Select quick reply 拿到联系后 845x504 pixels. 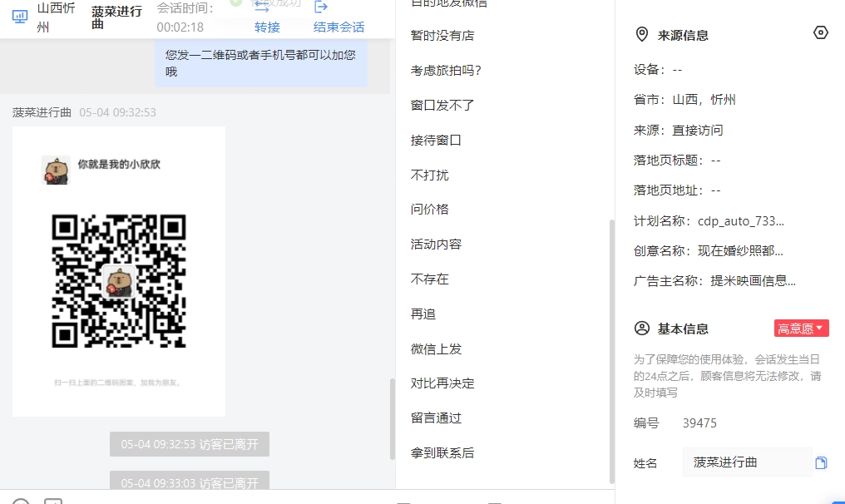point(442,452)
